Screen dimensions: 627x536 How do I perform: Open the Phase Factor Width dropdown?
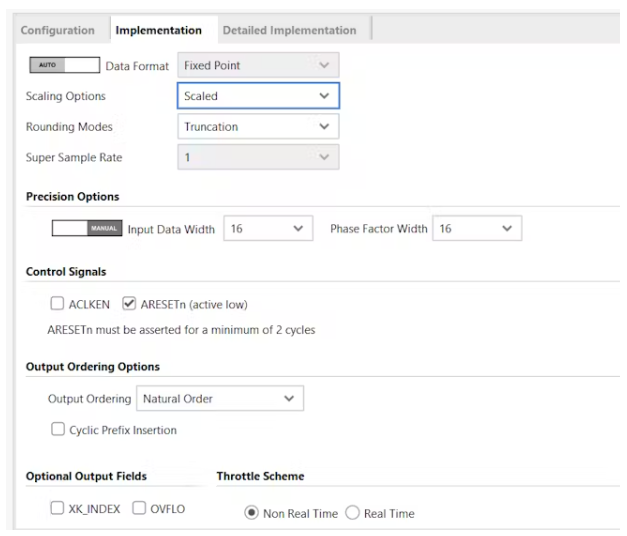476,229
